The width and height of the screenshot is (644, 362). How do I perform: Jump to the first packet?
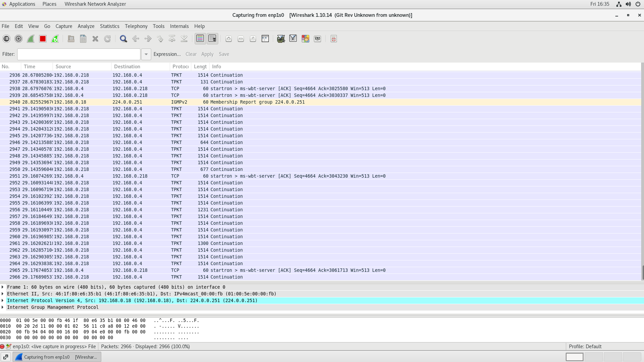pos(172,39)
